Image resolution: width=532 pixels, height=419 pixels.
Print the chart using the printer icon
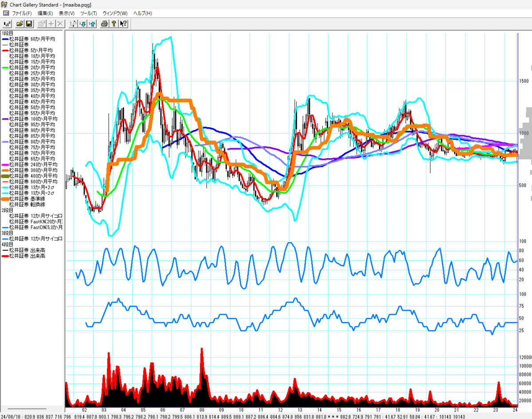[x=104, y=23]
